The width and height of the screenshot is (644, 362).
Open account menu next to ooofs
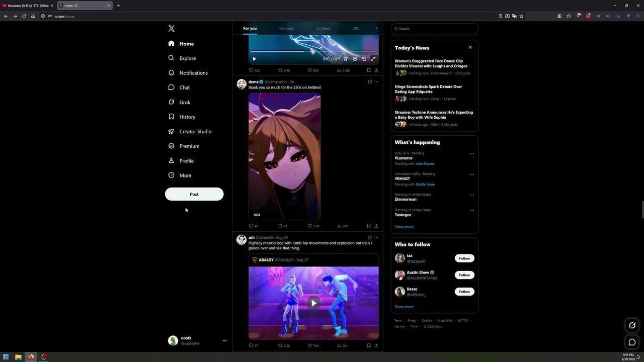click(224, 341)
